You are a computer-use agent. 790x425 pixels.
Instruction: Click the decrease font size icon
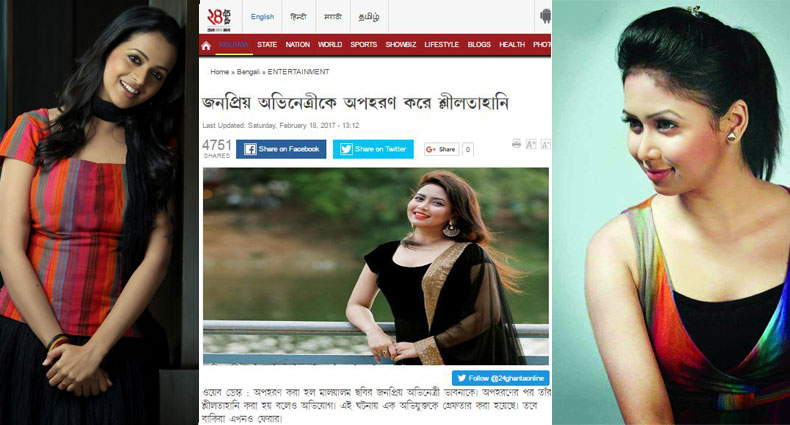[531, 145]
